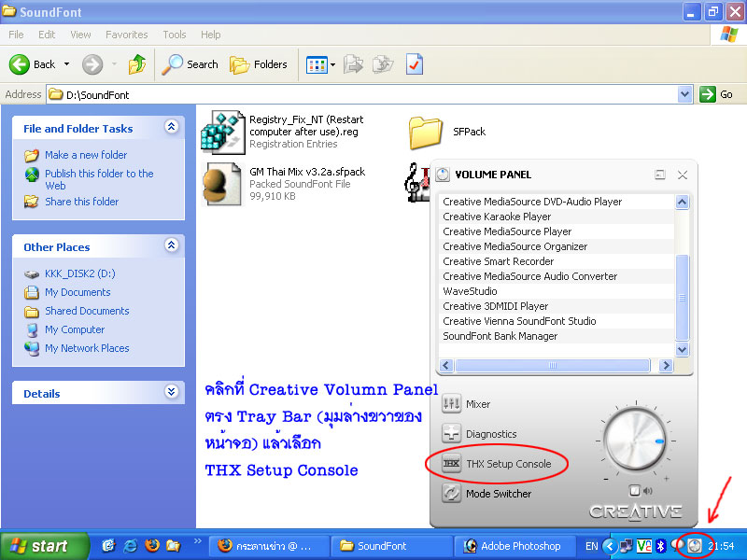This screenshot has width=747, height=560.
Task: Open Shared Documents link
Action: coord(87,311)
